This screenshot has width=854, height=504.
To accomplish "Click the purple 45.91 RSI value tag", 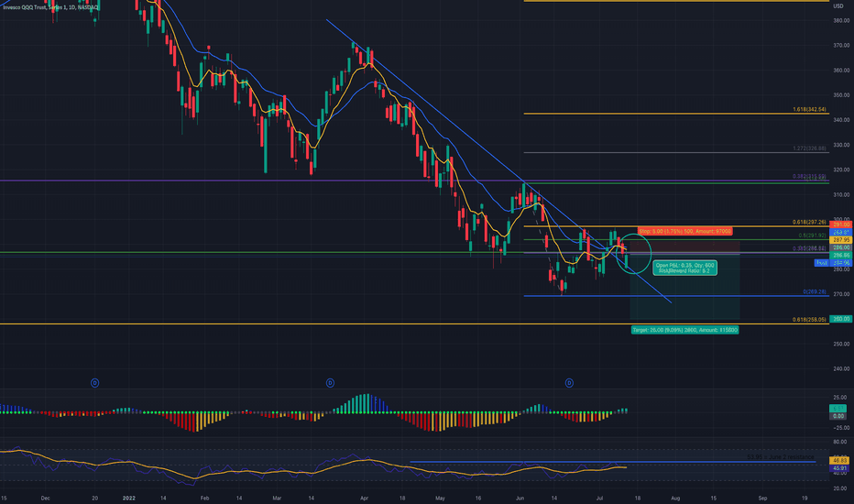I will (840, 468).
